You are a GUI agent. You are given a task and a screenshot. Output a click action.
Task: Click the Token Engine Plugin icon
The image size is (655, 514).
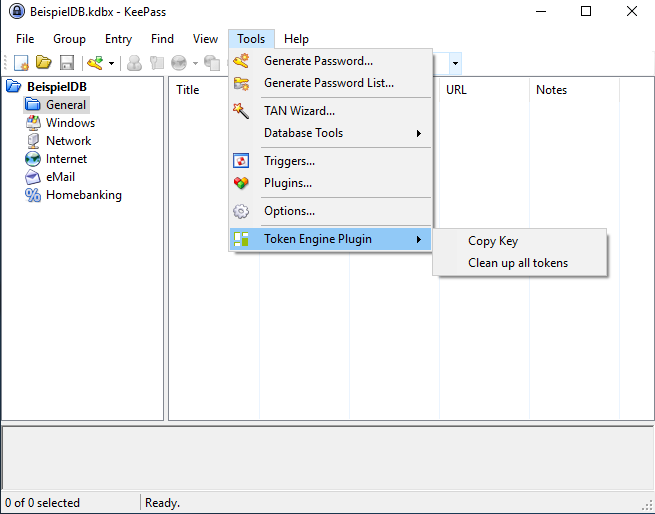241,239
